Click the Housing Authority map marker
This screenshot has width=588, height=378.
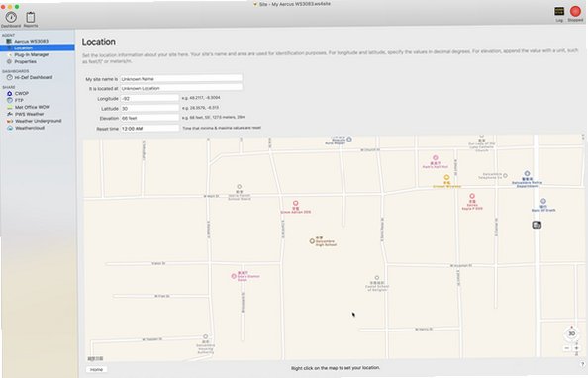click(206, 336)
